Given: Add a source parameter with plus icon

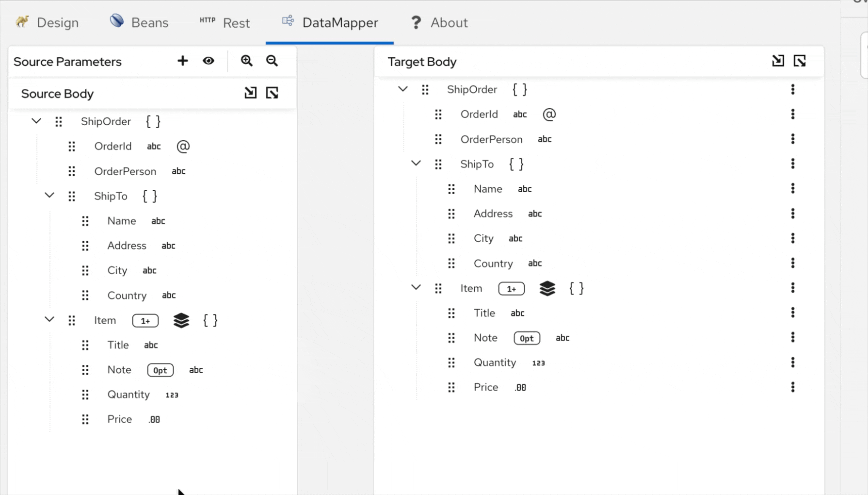Looking at the screenshot, I should (182, 61).
